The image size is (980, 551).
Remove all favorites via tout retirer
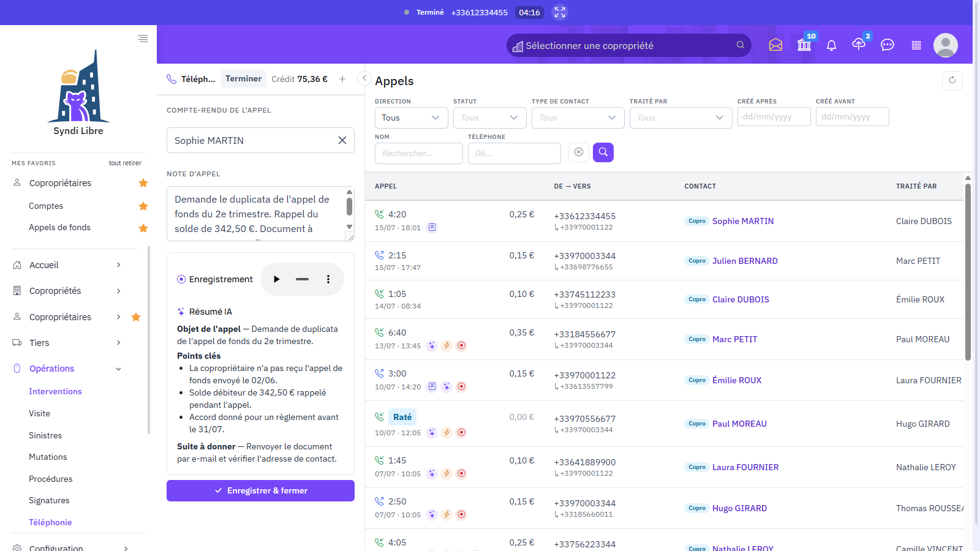click(x=125, y=163)
